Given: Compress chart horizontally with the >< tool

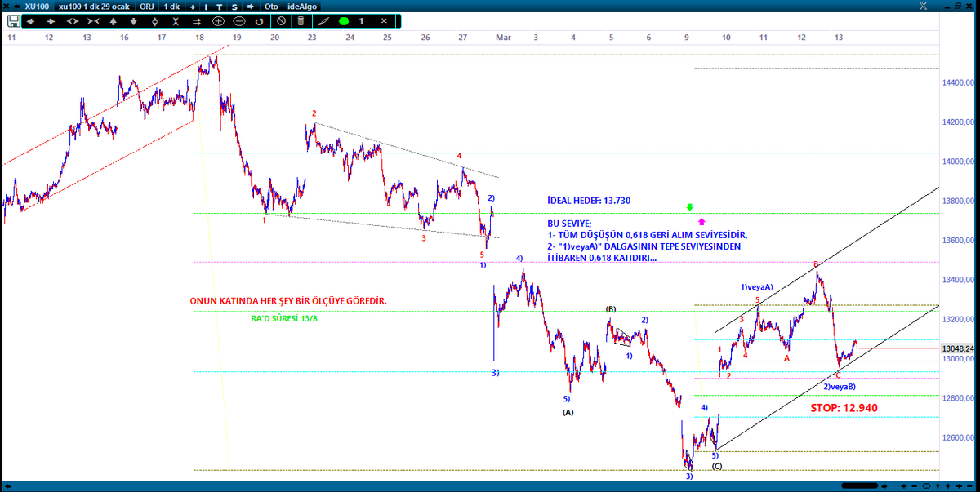Looking at the screenshot, I should pos(93,21).
